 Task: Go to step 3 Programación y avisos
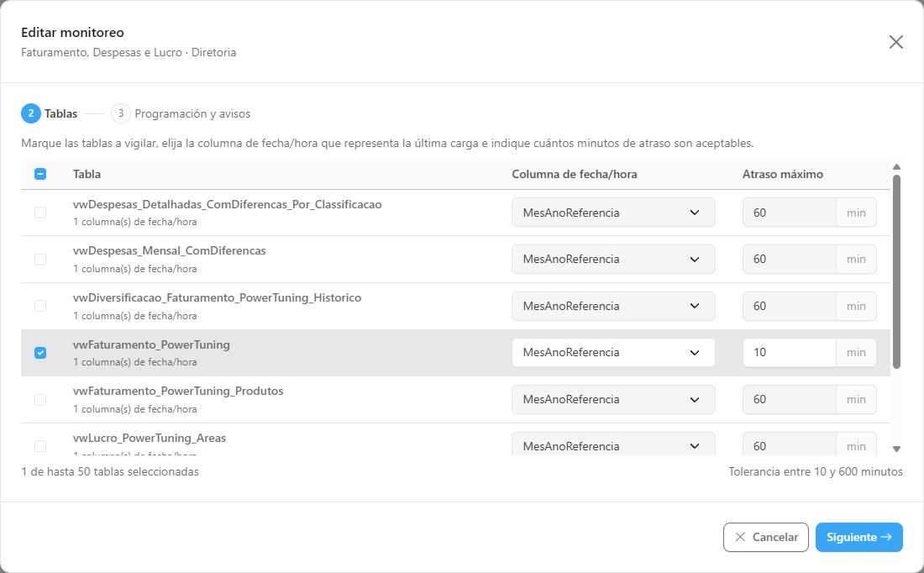point(181,113)
